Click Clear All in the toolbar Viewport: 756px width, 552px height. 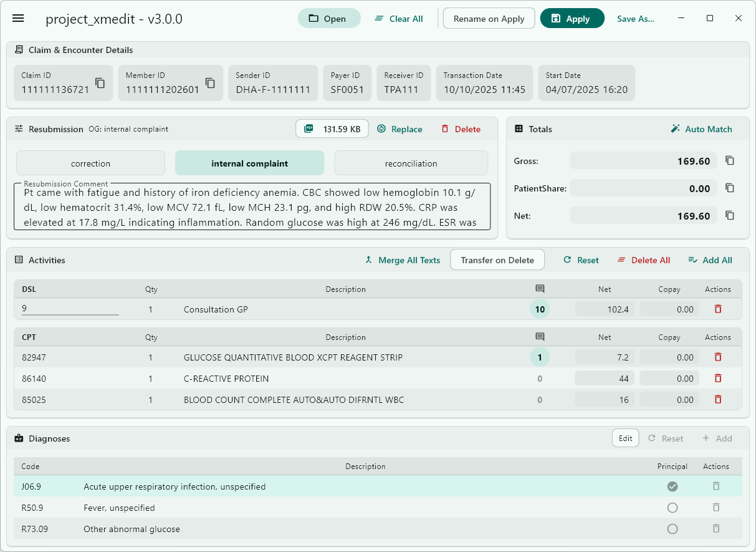click(x=398, y=18)
